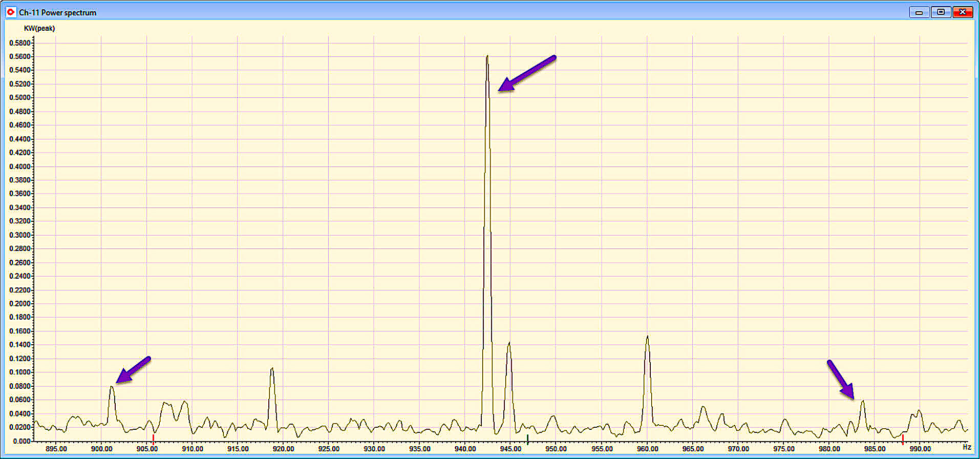Screen dimensions: 980x459
Task: Click the 0.0800 y-axis value
Action: pyautogui.click(x=20, y=386)
